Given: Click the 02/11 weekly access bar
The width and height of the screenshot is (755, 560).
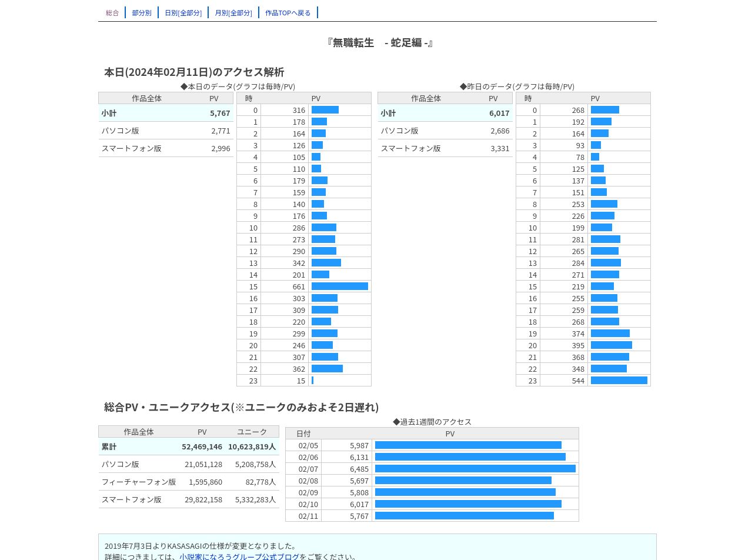Looking at the screenshot, I should [465, 516].
